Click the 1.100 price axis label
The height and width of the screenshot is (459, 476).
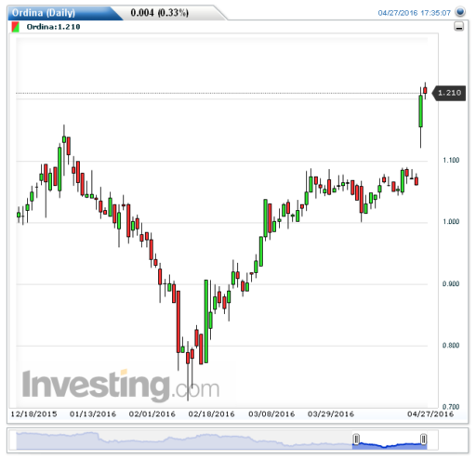point(451,160)
